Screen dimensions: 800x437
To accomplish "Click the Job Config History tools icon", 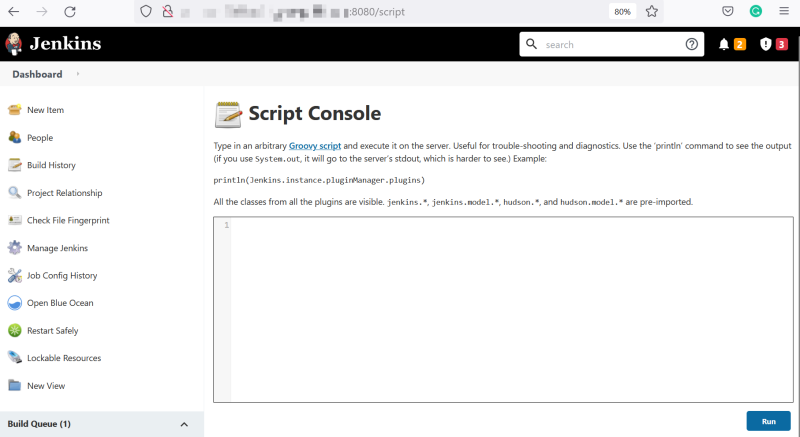I will pyautogui.click(x=15, y=275).
